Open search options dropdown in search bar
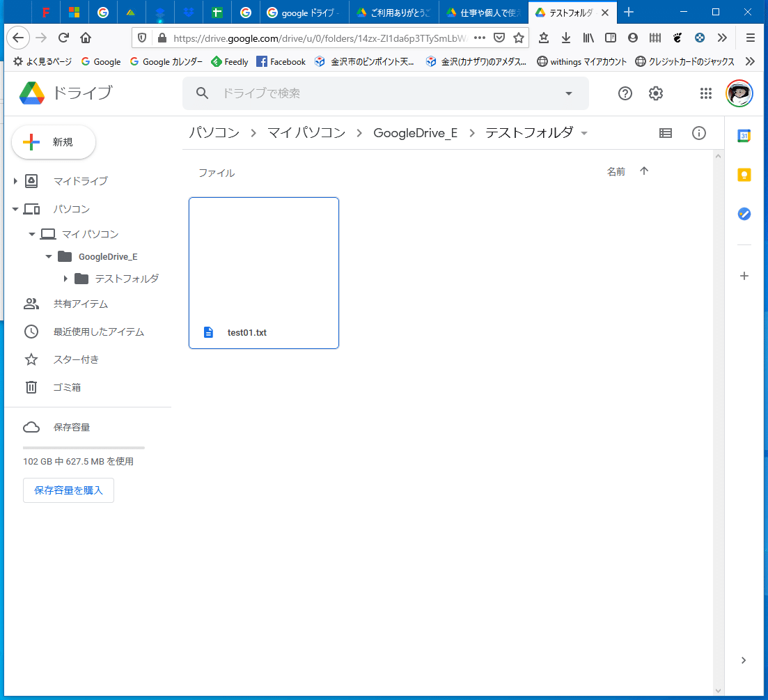Image resolution: width=768 pixels, height=700 pixels. 569,93
